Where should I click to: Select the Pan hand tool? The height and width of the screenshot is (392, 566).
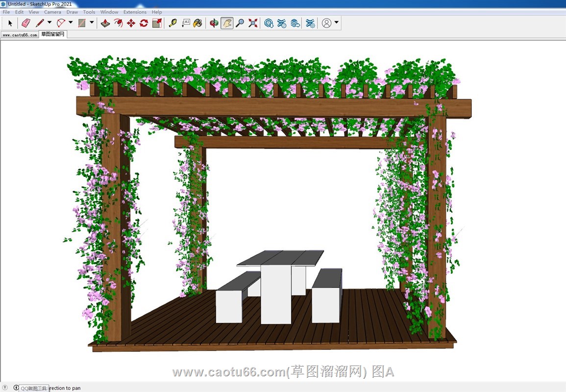(227, 24)
